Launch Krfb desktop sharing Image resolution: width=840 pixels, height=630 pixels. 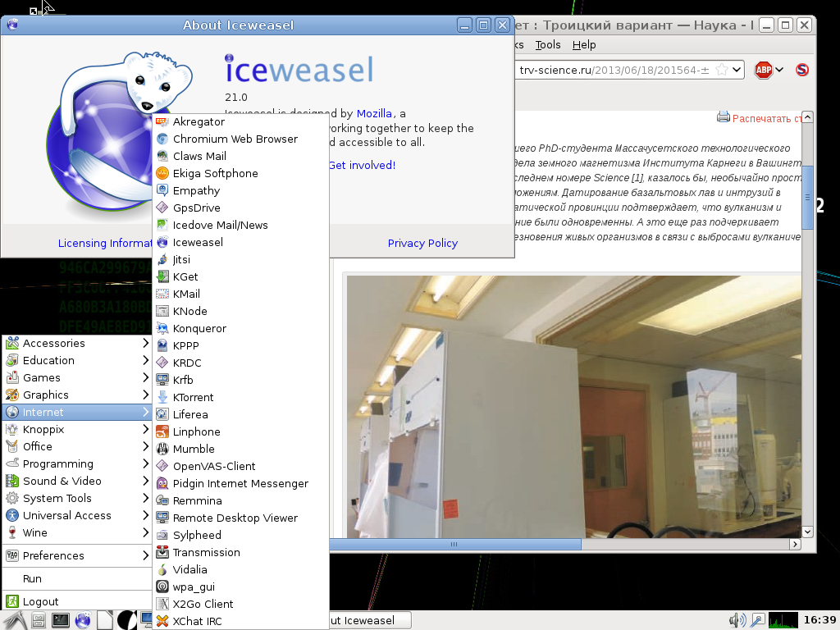[240, 380]
